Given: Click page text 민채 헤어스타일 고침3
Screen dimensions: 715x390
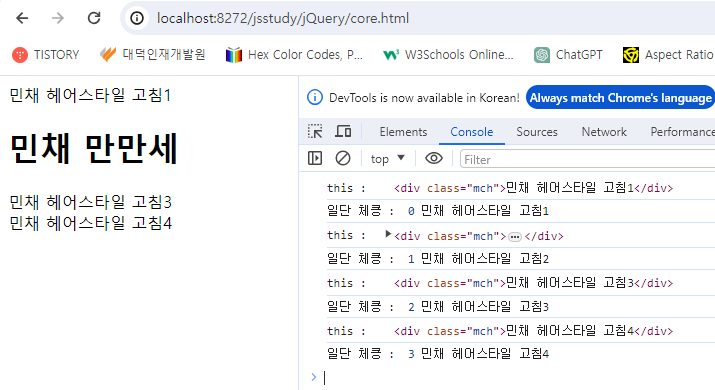Looking at the screenshot, I should [91, 202].
